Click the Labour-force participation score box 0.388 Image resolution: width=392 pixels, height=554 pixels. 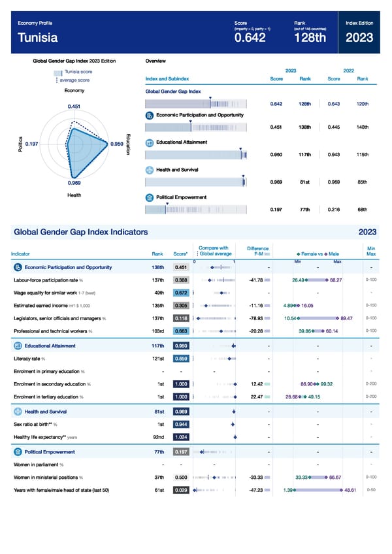(182, 280)
